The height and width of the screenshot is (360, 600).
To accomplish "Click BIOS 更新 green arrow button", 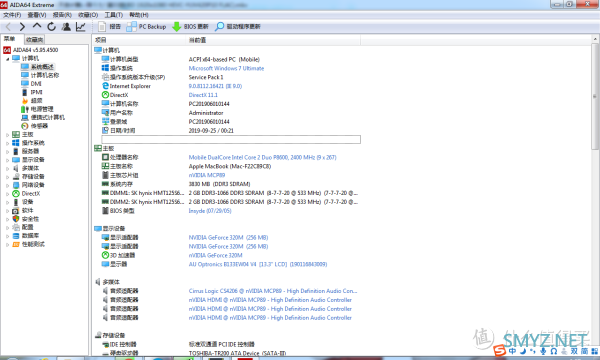I will coord(190,27).
